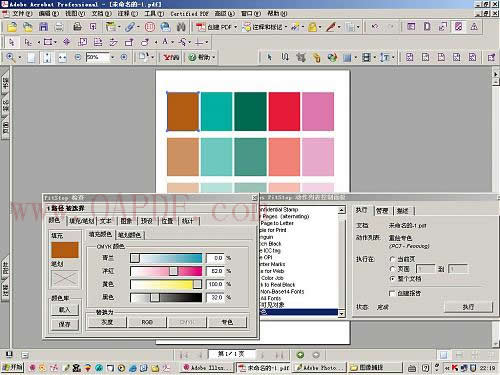Click the 专色 convert button
Image resolution: width=500 pixels, height=375 pixels.
tap(227, 322)
